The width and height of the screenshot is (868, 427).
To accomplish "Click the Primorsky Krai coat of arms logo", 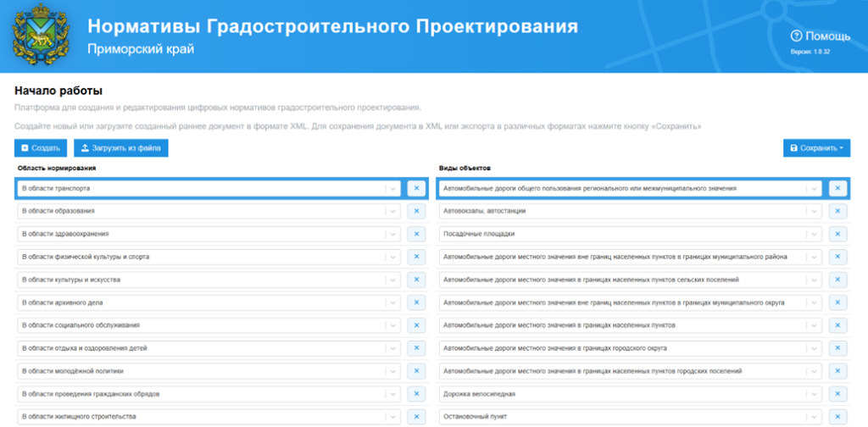I will coord(35,37).
